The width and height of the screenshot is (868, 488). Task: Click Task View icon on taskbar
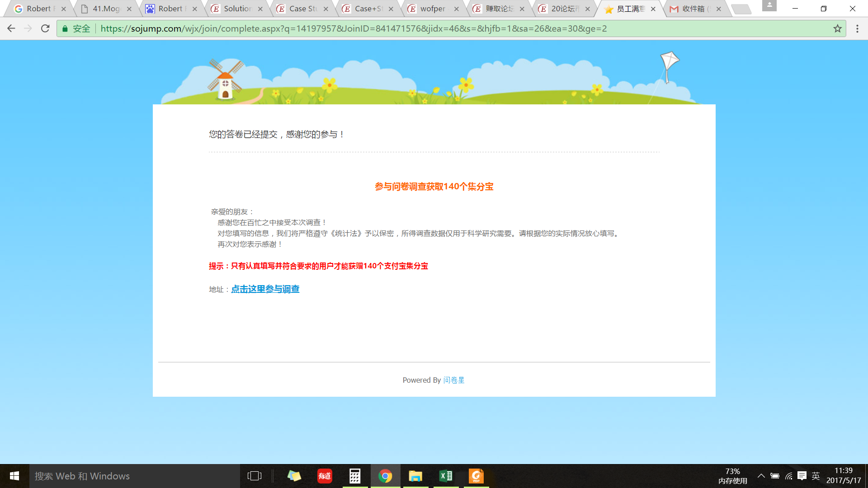click(255, 476)
